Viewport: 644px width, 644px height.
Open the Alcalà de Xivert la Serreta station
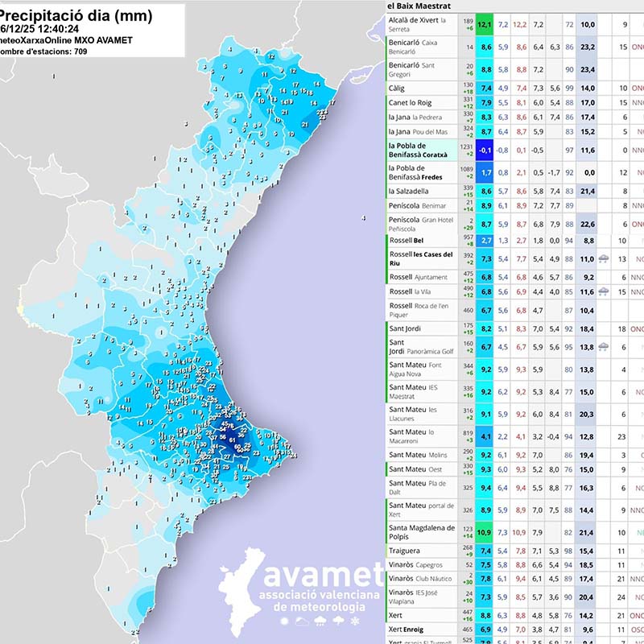[x=417, y=26]
